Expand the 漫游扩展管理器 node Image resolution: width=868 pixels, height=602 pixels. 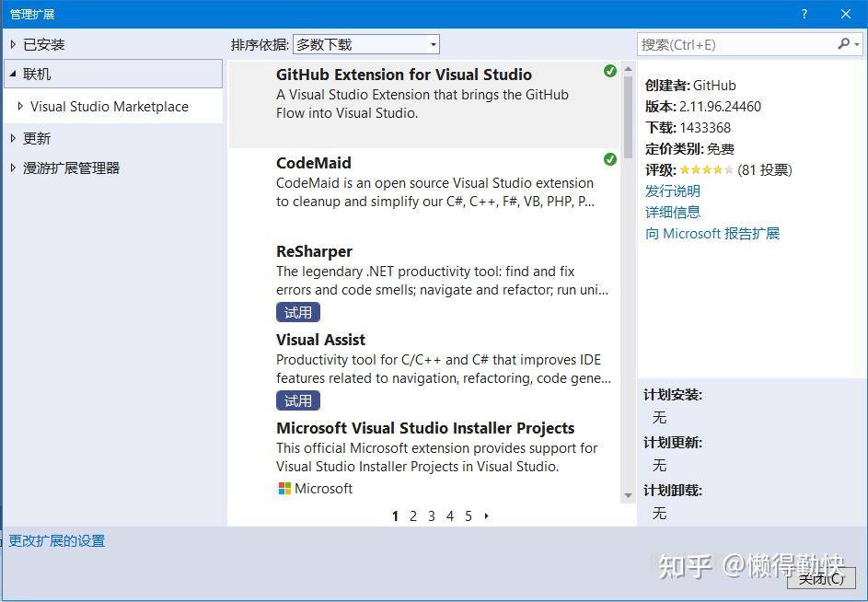pyautogui.click(x=13, y=168)
